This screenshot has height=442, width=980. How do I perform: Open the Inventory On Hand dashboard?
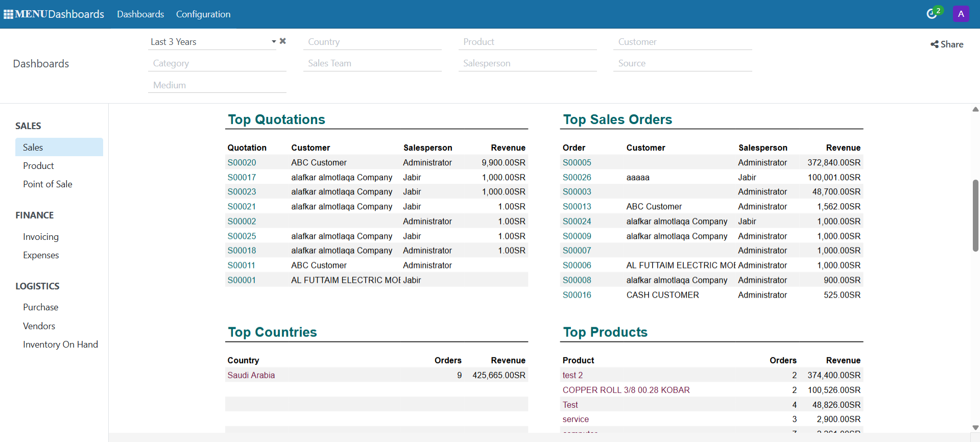point(60,345)
